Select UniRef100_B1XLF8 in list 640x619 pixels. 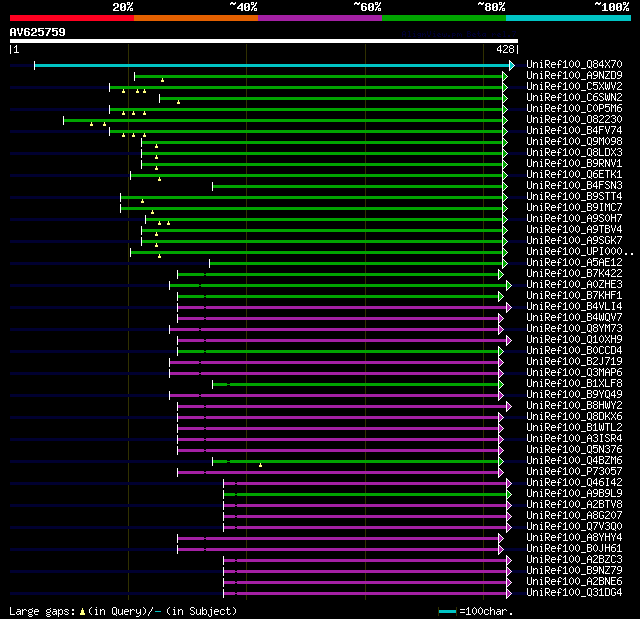tap(574, 384)
